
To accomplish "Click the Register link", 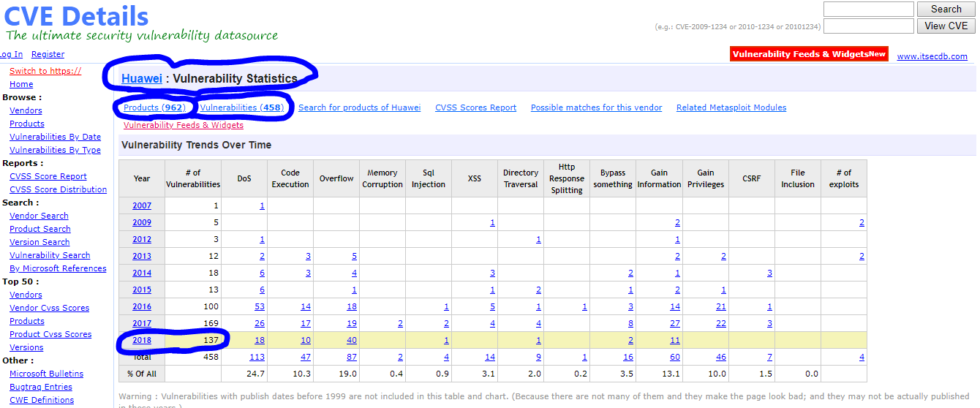I will (48, 54).
